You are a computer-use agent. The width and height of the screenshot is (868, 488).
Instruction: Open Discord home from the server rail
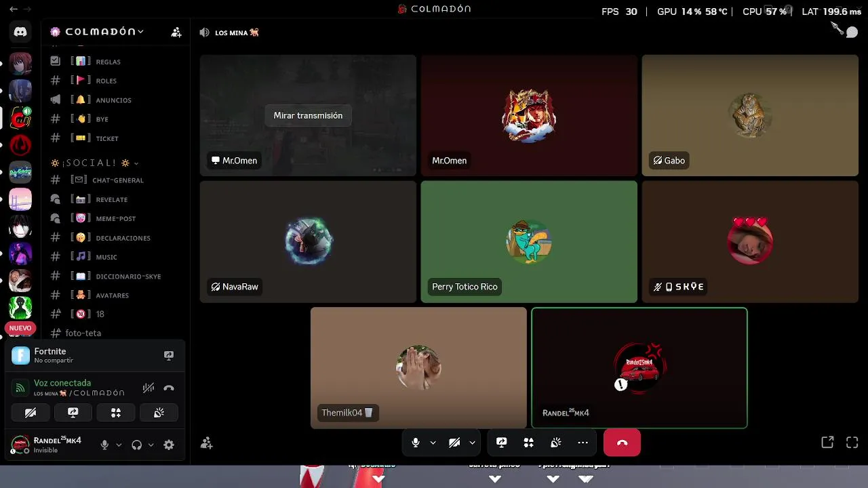[x=20, y=32]
